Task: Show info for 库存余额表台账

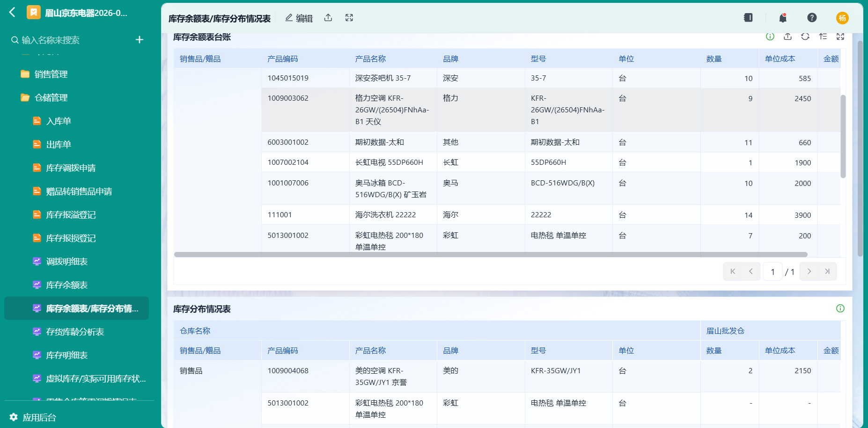Action: [x=770, y=37]
